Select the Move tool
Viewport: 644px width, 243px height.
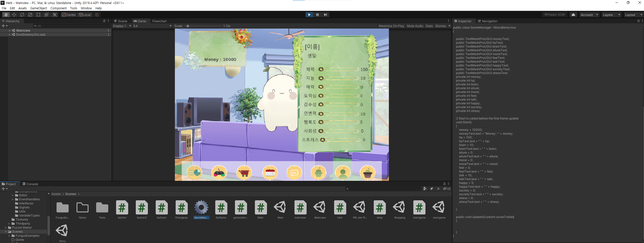tap(14, 14)
